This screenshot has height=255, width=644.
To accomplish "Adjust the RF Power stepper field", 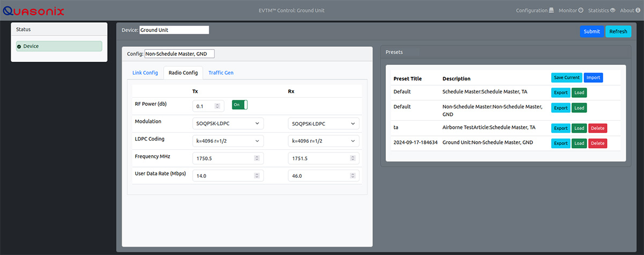I will coord(208,106).
